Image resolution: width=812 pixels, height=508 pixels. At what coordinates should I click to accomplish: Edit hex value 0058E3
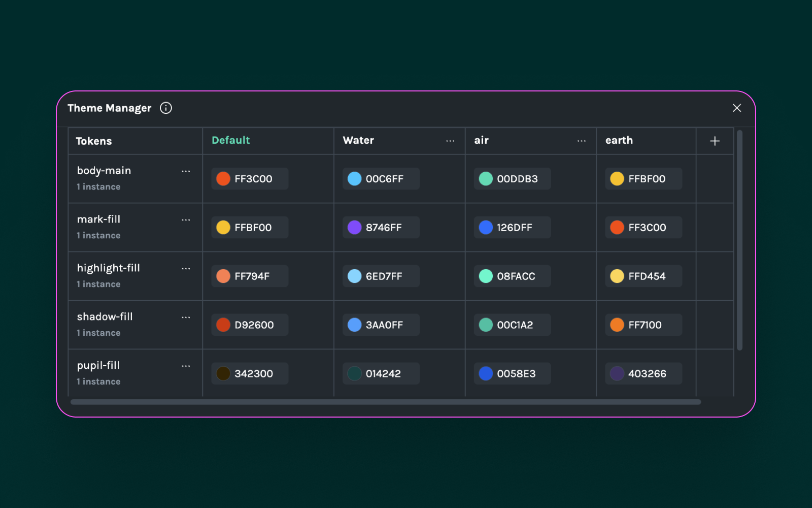(x=516, y=374)
